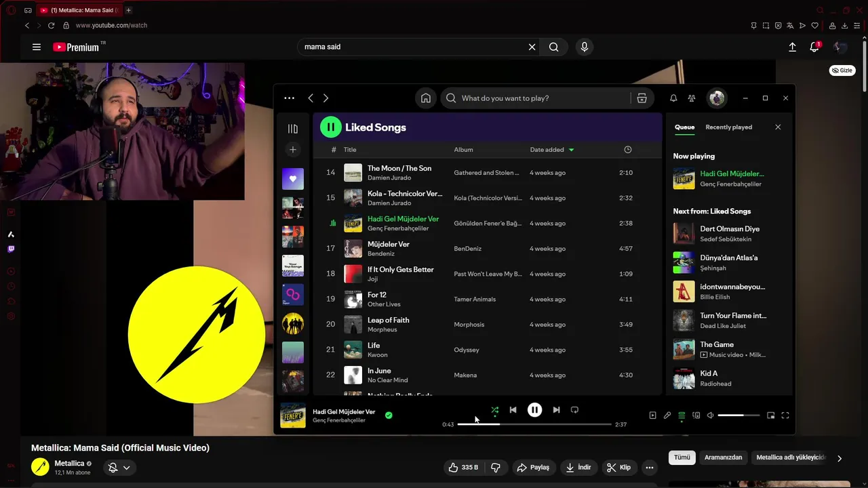The image size is (868, 488).
Task: Open Damien Jurado artist link on row 15
Action: (x=389, y=203)
